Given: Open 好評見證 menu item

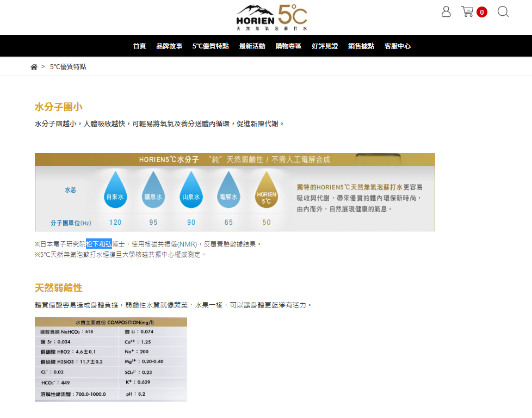Looking at the screenshot, I should (325, 46).
